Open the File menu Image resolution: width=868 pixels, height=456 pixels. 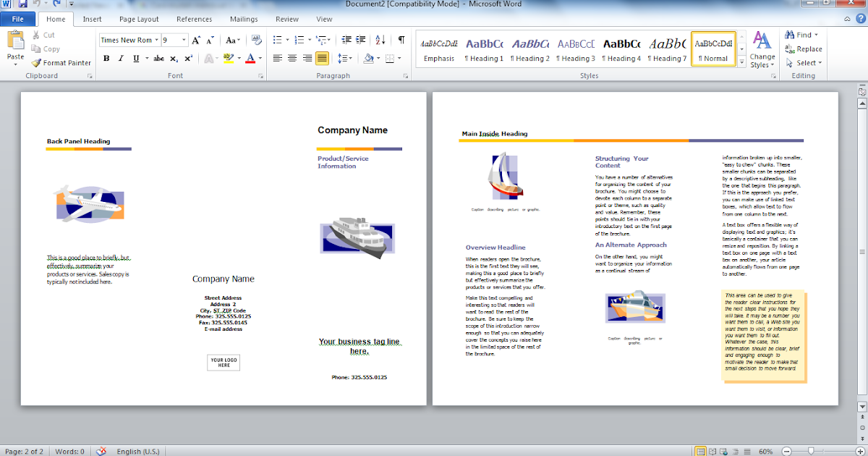click(17, 19)
